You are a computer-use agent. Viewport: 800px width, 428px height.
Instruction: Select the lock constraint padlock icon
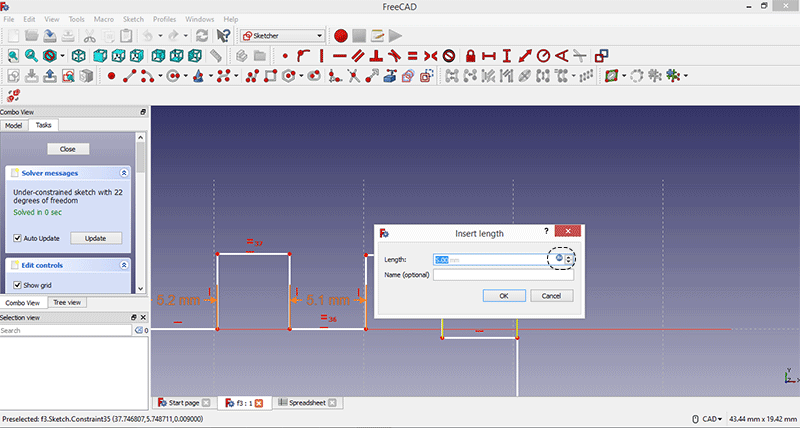(471, 55)
